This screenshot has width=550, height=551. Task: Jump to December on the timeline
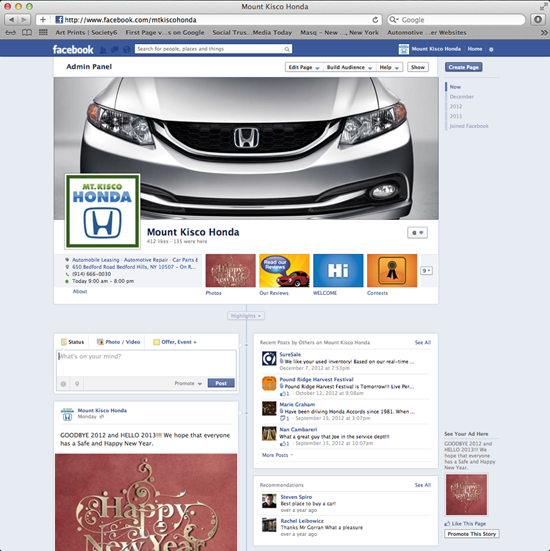(462, 97)
